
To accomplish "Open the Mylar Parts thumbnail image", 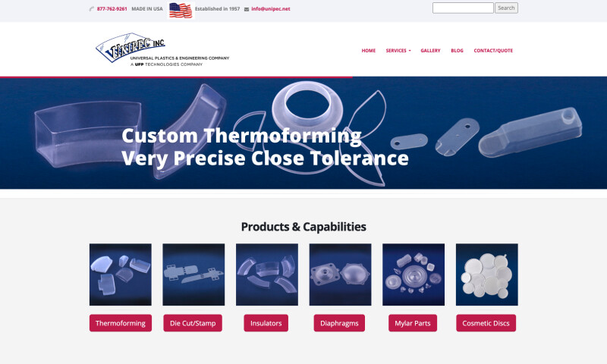I will point(414,275).
